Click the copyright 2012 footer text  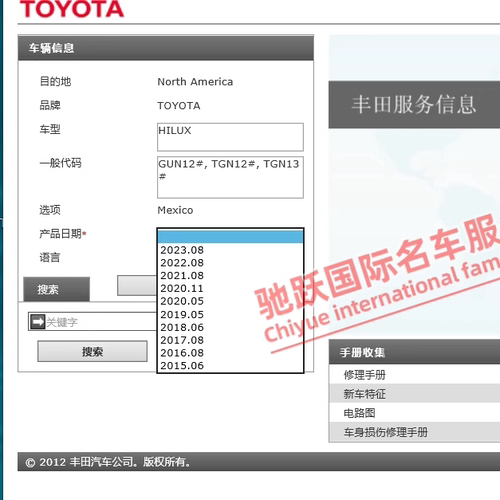coord(107,462)
